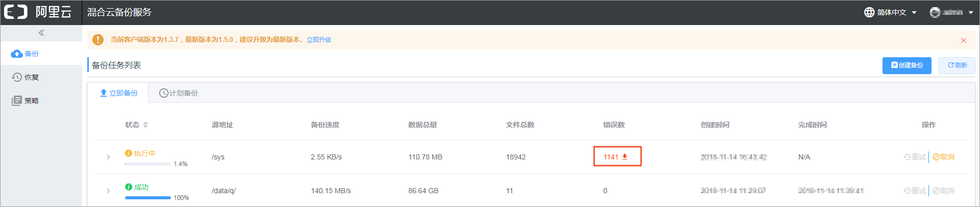Click the orange warning icon in banner
This screenshot has width=980, height=207.
point(98,39)
